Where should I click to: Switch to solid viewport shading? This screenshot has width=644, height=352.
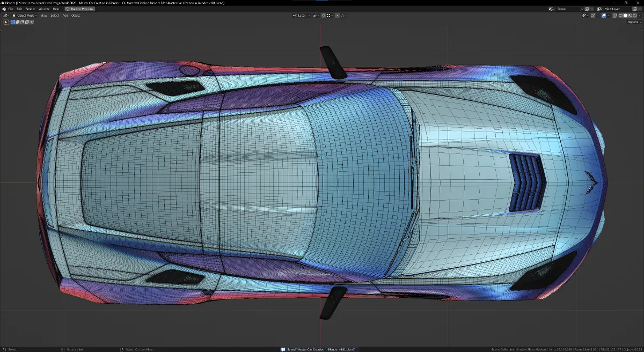coord(625,16)
